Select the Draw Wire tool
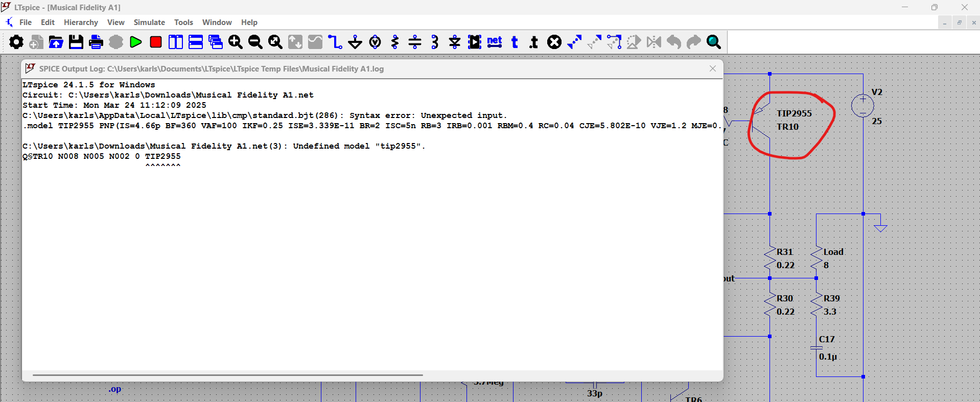The width and height of the screenshot is (980, 402). click(x=335, y=42)
